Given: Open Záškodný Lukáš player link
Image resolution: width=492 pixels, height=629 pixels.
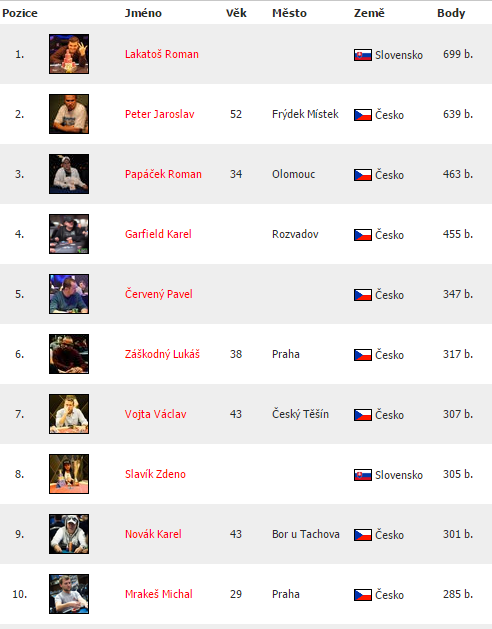Looking at the screenshot, I should click(x=162, y=354).
